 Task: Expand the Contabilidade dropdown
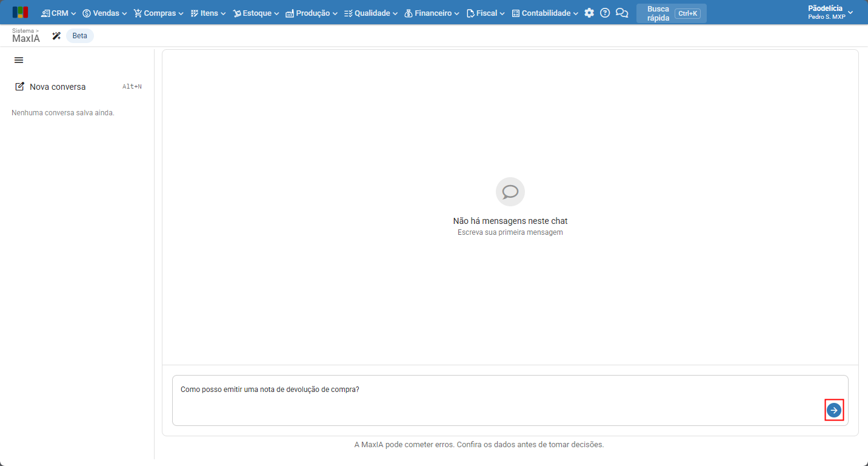(545, 13)
